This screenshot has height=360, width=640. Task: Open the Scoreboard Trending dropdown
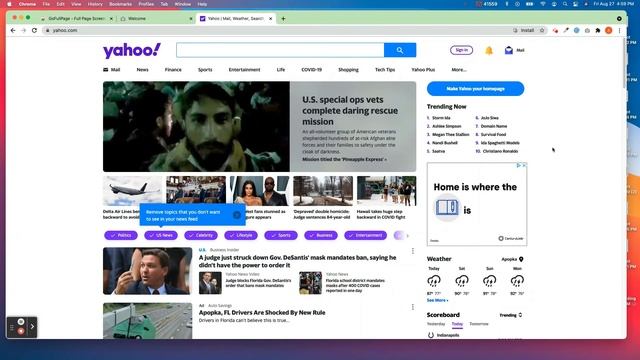(x=511, y=315)
